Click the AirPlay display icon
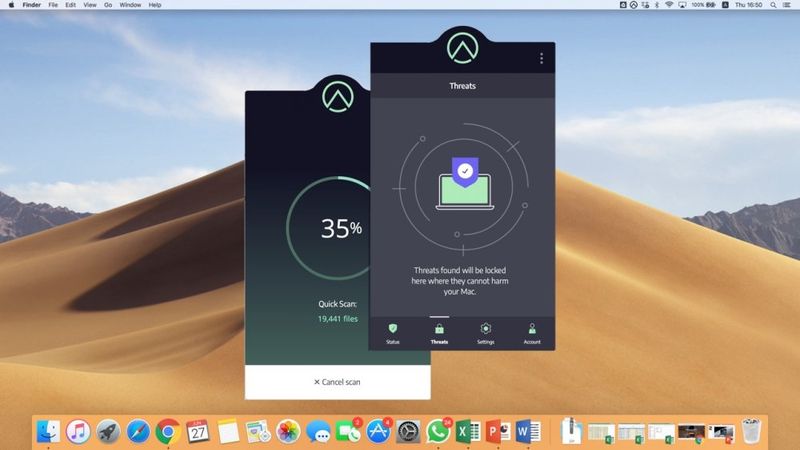 (x=682, y=5)
